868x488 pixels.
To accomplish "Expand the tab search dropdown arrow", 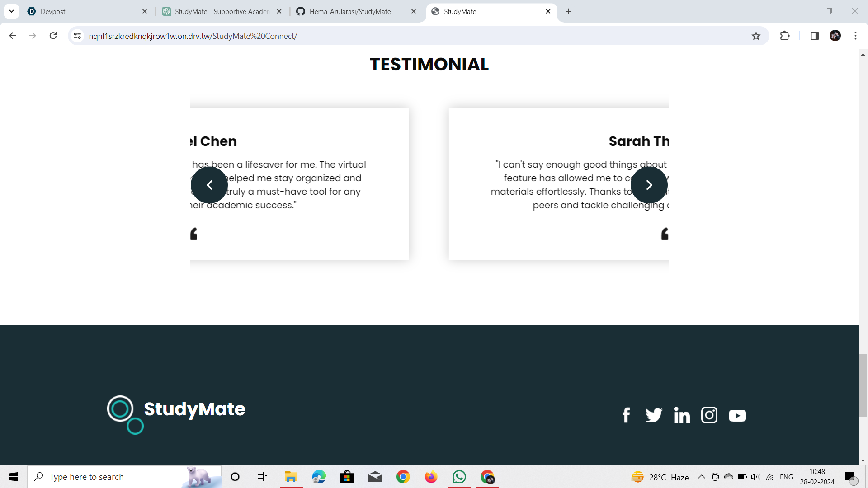I will pos(11,11).
